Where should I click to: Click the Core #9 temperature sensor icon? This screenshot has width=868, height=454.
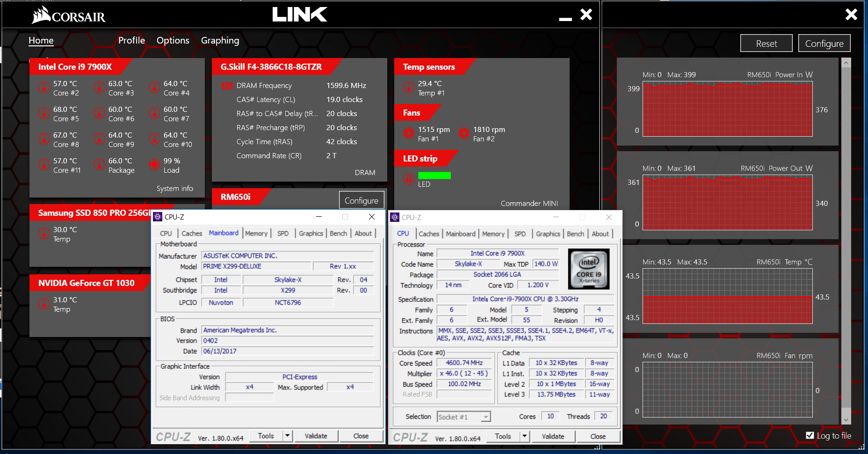(99, 139)
